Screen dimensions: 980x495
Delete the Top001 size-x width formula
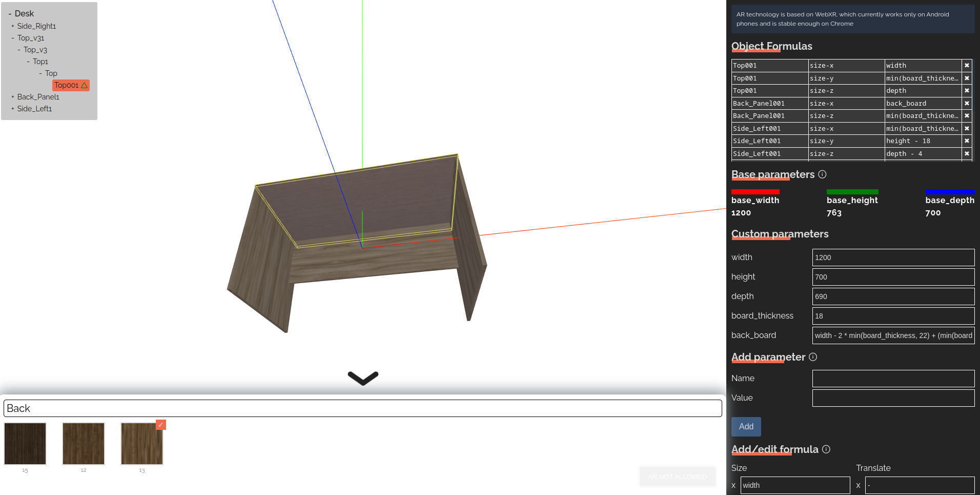(x=967, y=66)
